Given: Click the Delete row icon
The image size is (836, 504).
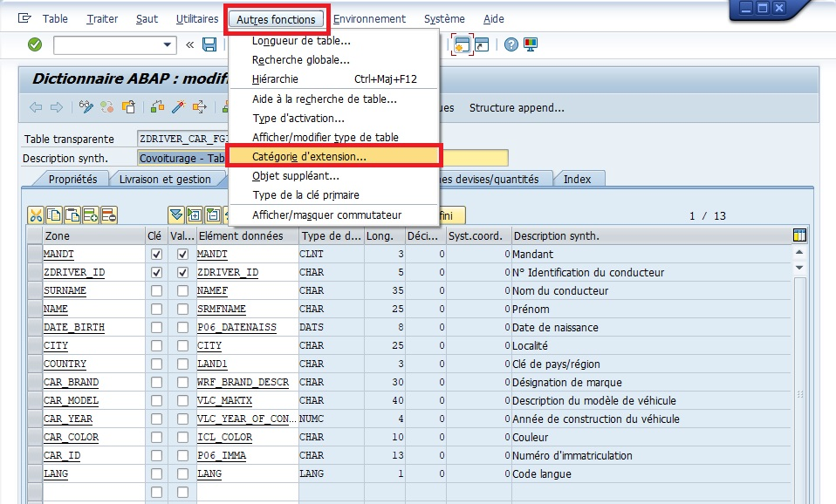Looking at the screenshot, I should [x=108, y=215].
